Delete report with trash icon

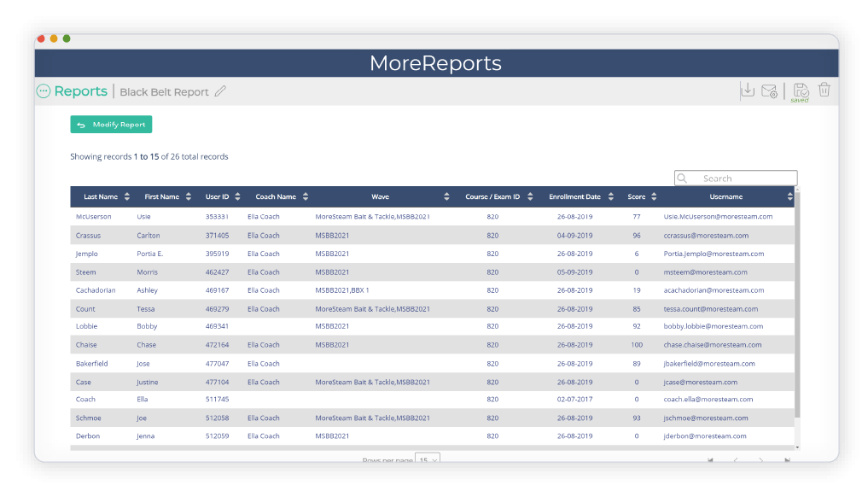point(824,90)
